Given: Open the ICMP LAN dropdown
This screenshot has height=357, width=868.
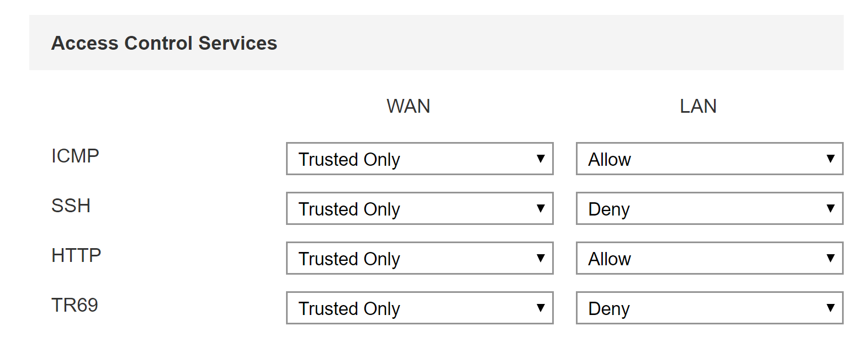Looking at the screenshot, I should [x=709, y=159].
